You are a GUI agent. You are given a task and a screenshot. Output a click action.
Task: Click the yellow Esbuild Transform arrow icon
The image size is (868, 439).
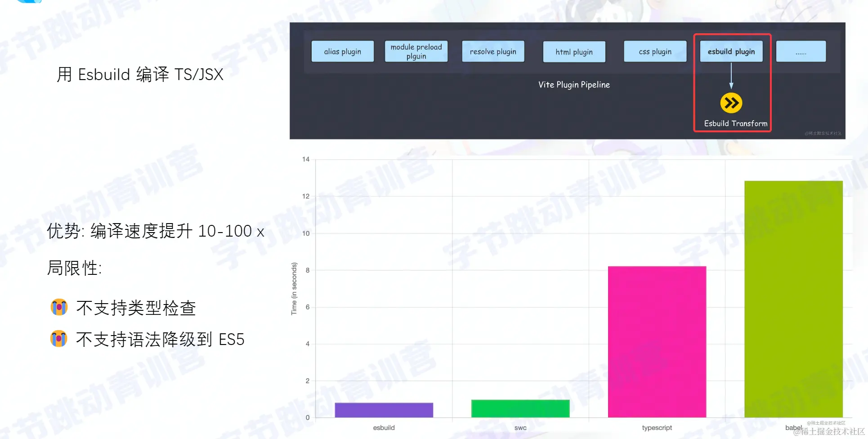[x=731, y=103]
